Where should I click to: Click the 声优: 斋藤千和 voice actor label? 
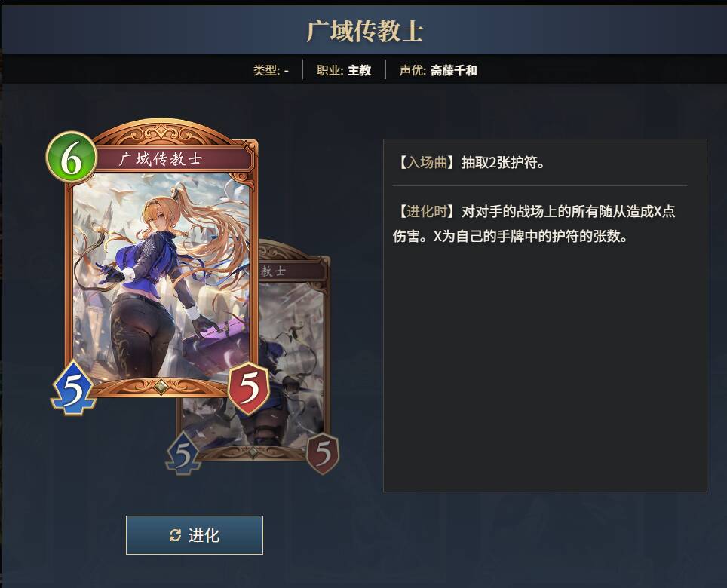pyautogui.click(x=438, y=70)
